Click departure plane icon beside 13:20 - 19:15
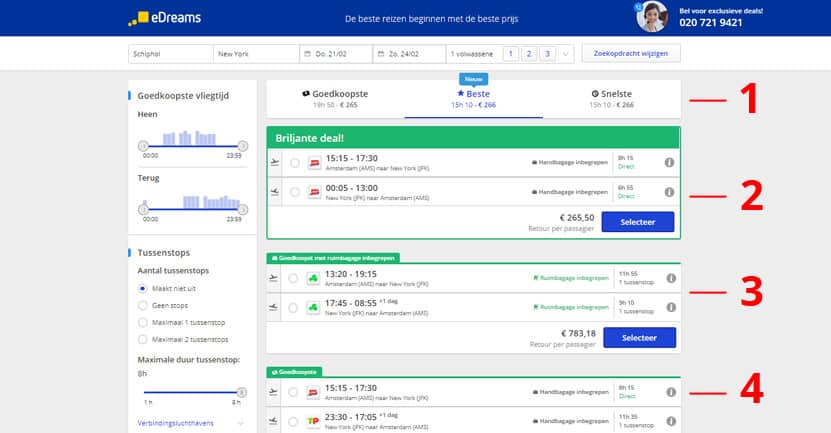Screen dimensions: 831x433 (273, 278)
